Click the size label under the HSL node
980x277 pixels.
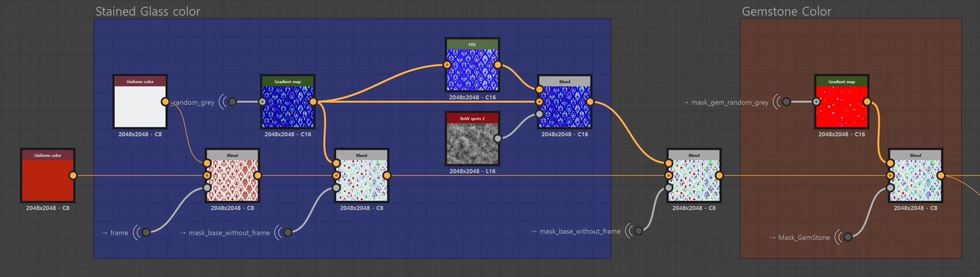tap(472, 97)
